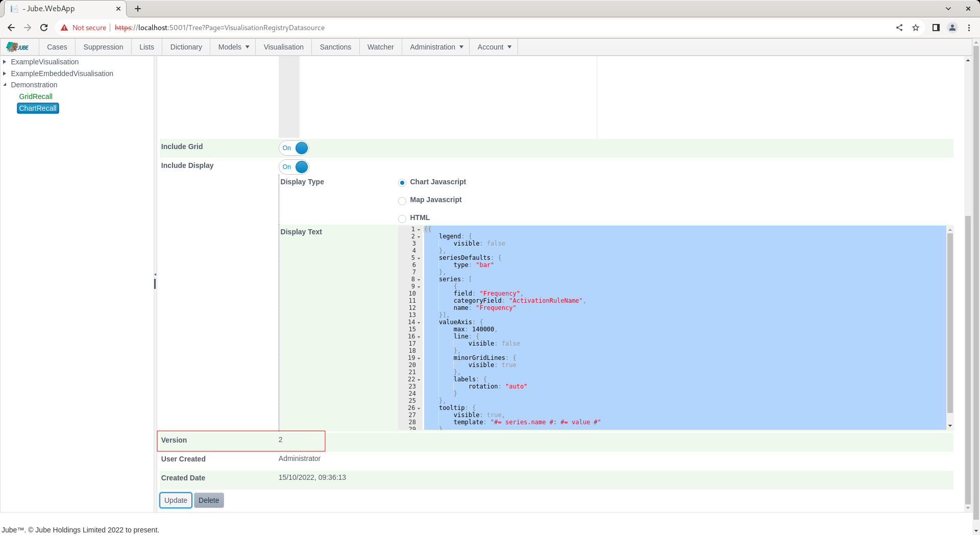This screenshot has width=980, height=535.
Task: Click the tab search chevron icon
Action: (948, 9)
